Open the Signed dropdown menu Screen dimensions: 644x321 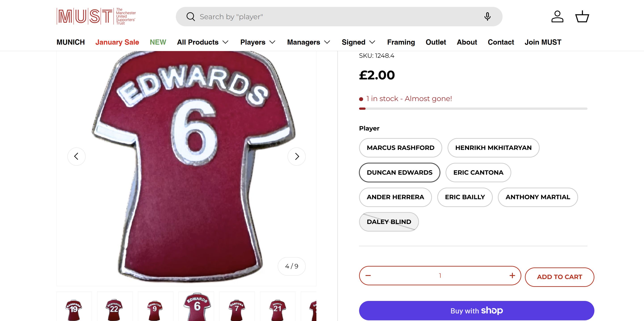[358, 42]
